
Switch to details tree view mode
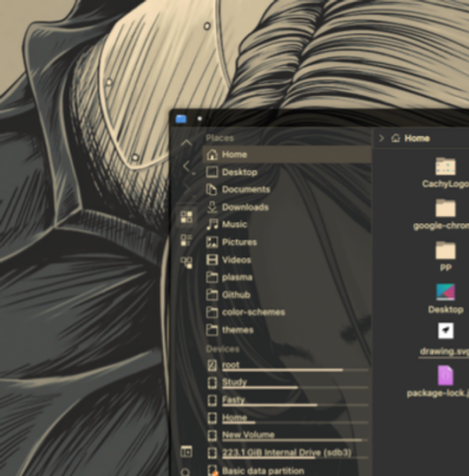point(186,263)
